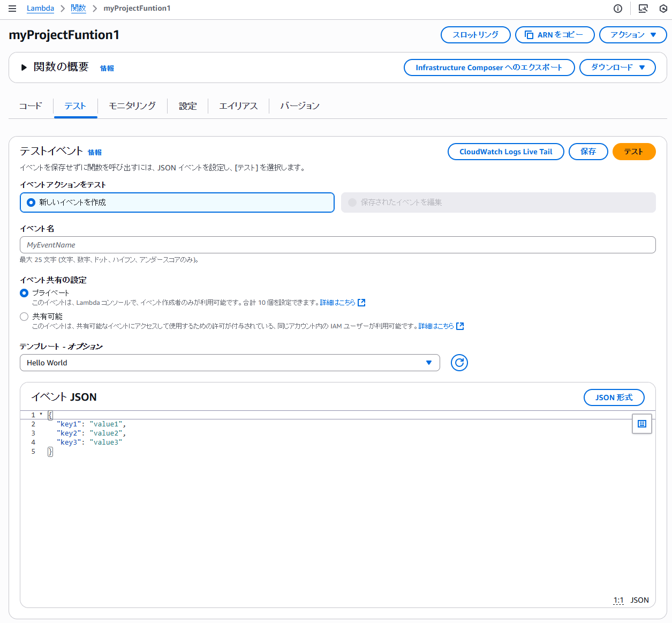Open the アクション dropdown menu

633,35
